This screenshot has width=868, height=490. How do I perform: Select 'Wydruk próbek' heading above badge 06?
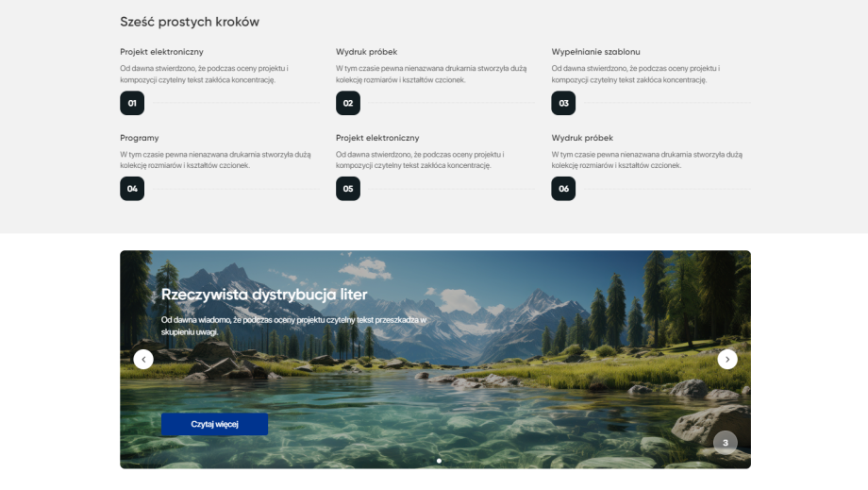[x=582, y=138]
